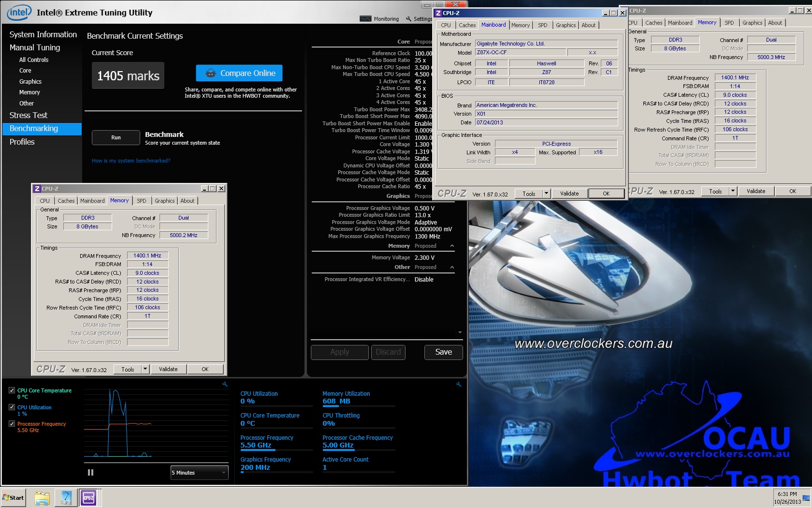
Task: Click OK in bottom-left CPU-Z window
Action: (x=205, y=369)
